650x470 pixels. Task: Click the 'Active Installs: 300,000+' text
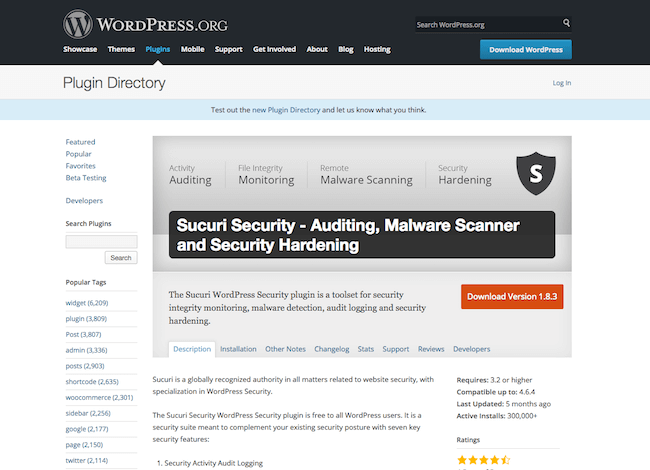497,416
